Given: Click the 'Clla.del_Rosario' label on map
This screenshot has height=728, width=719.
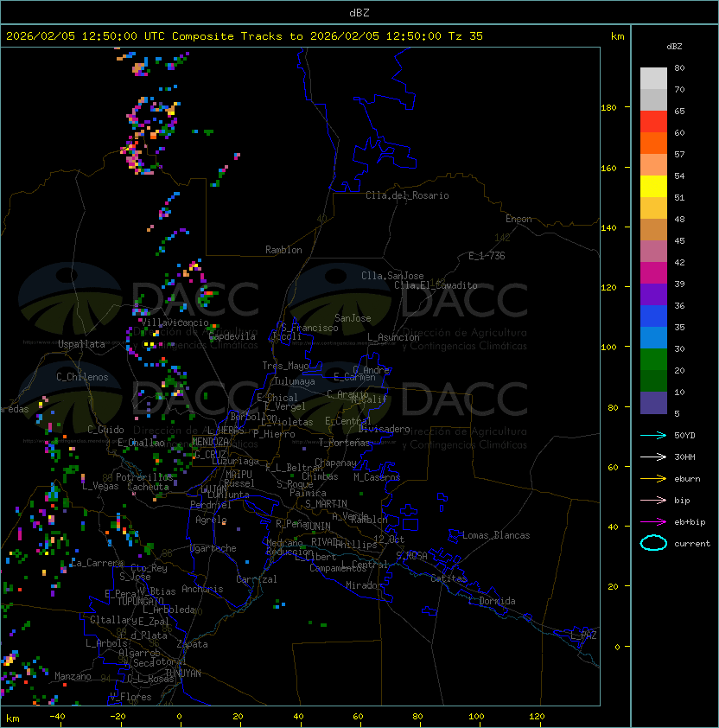Looking at the screenshot, I should pos(407,195).
